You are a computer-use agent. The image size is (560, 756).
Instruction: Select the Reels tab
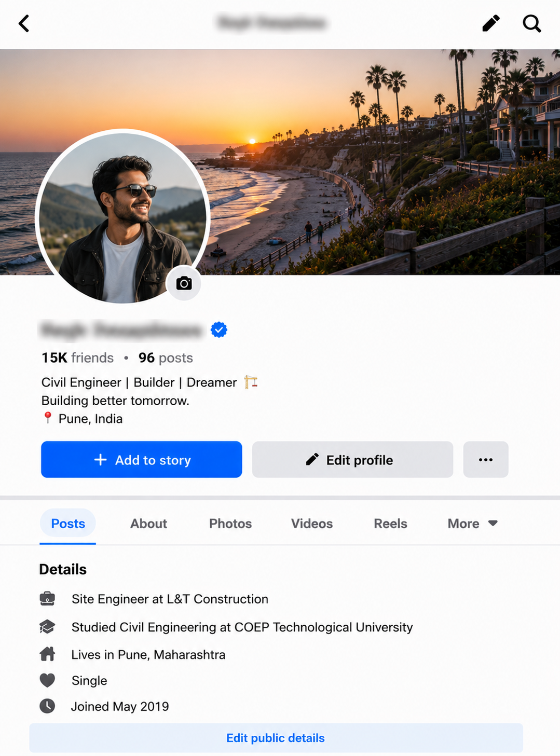point(390,524)
